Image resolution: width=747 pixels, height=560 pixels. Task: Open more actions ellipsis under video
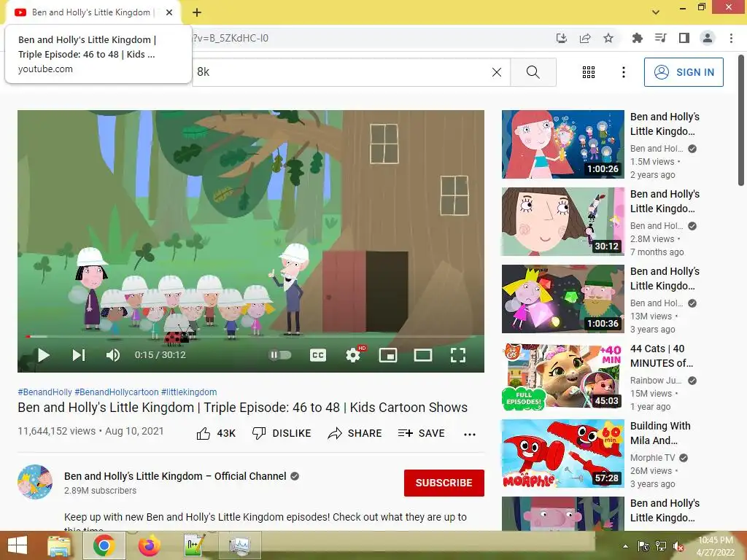(x=470, y=434)
